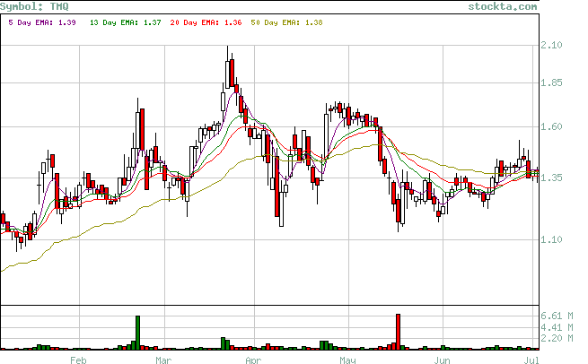Viewport: 588px width, 364px height.
Task: Click the 2.20 M volume axis label
Action: tap(557, 339)
